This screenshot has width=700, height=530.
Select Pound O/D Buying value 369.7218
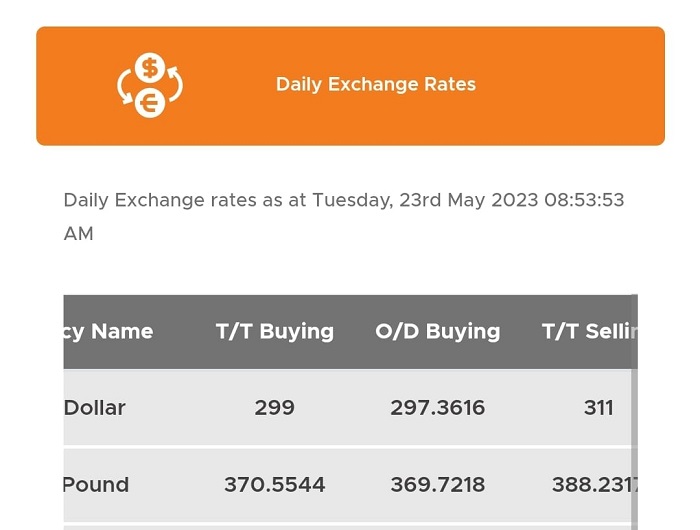click(438, 485)
